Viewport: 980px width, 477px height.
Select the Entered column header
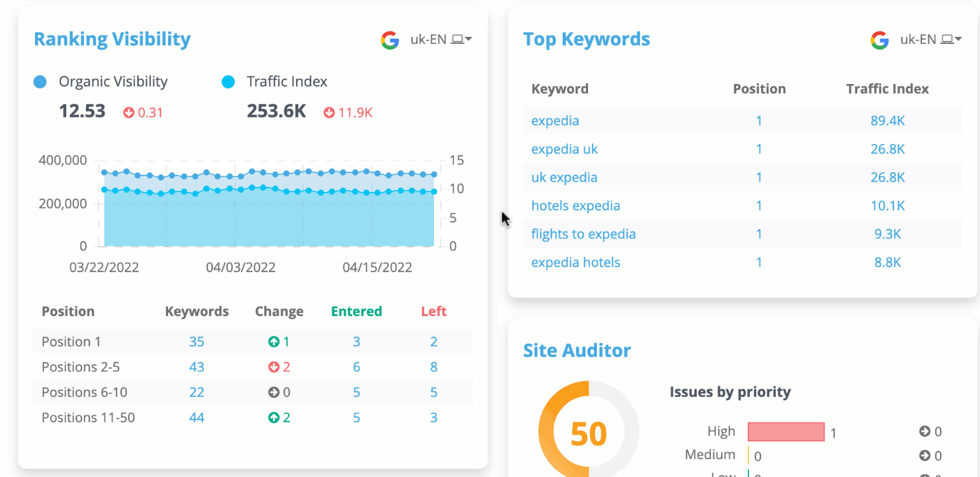pos(356,312)
